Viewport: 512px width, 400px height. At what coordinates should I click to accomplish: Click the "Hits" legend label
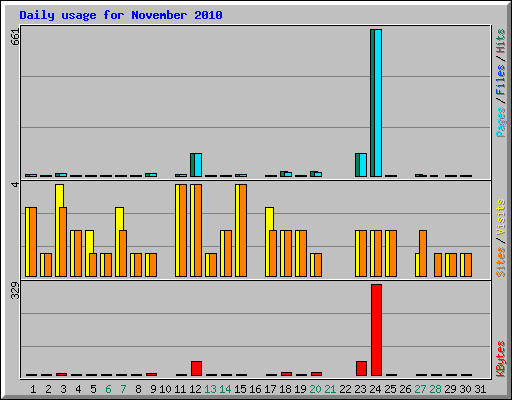click(x=501, y=41)
